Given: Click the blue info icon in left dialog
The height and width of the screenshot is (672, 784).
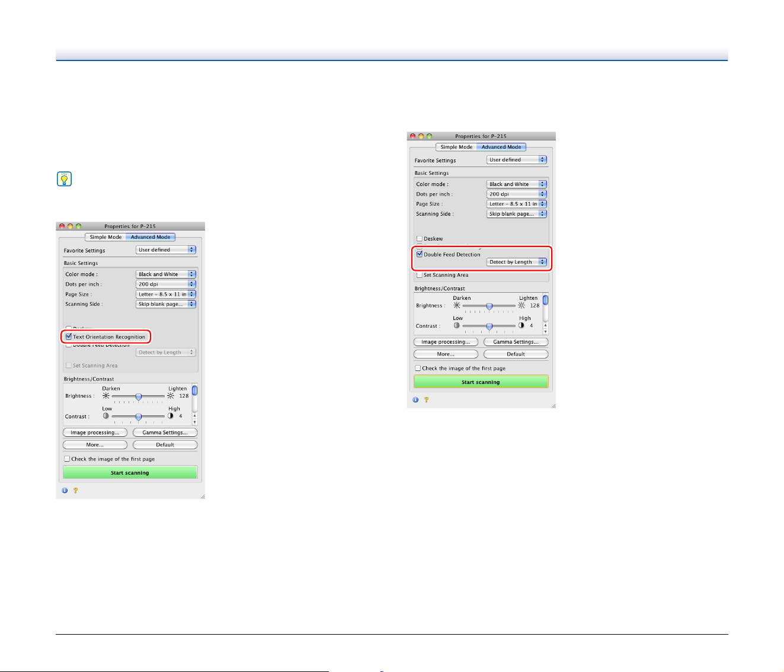Looking at the screenshot, I should [x=65, y=490].
